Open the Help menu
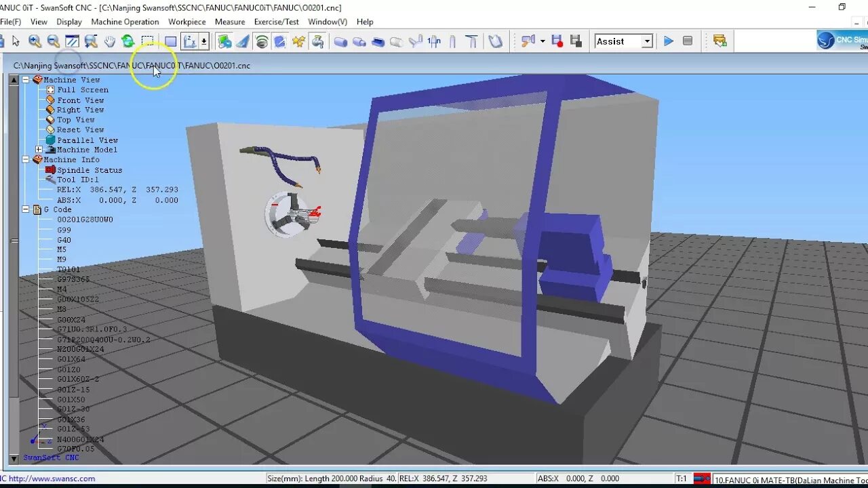 click(365, 22)
